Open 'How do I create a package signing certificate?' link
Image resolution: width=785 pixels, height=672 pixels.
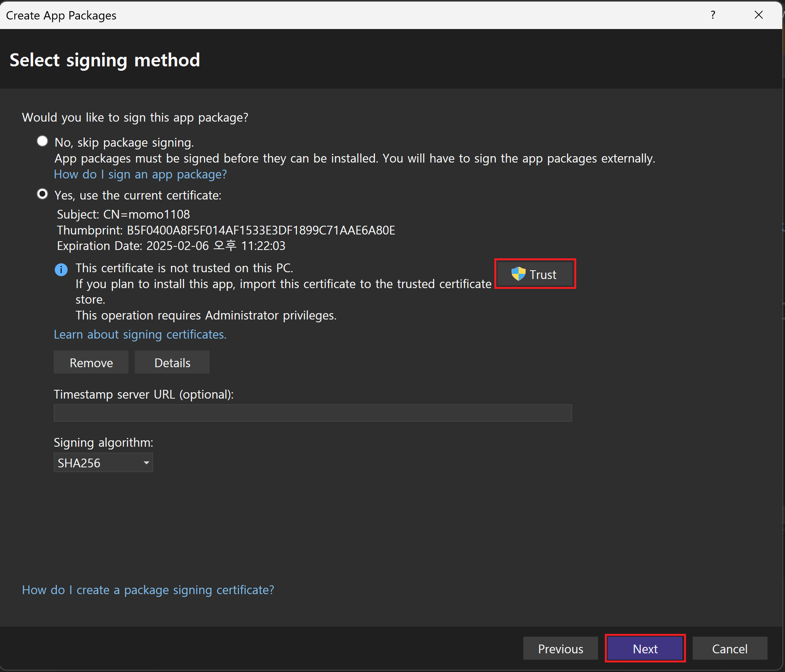(x=148, y=590)
